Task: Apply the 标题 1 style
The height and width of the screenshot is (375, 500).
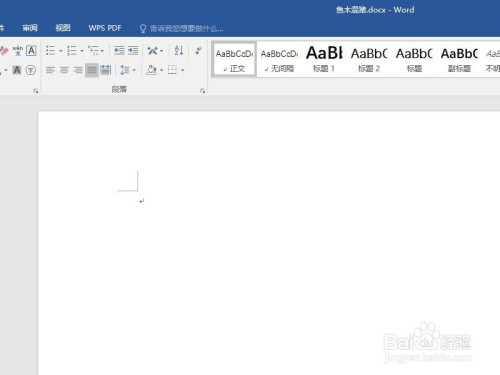Action: tap(324, 59)
